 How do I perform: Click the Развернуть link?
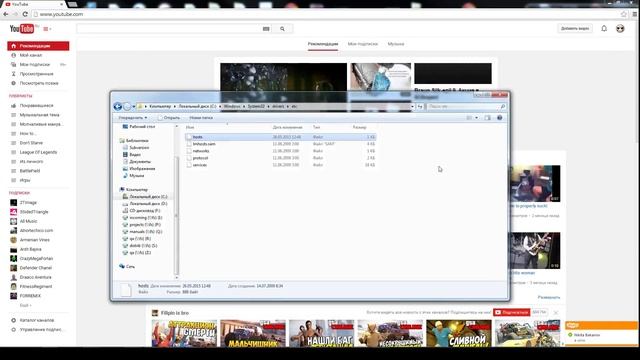coord(549,298)
